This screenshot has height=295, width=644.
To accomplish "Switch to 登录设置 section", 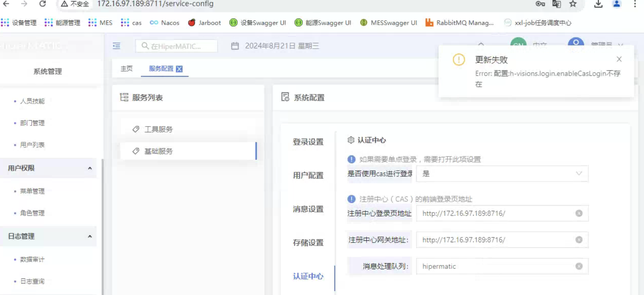I will (308, 142).
